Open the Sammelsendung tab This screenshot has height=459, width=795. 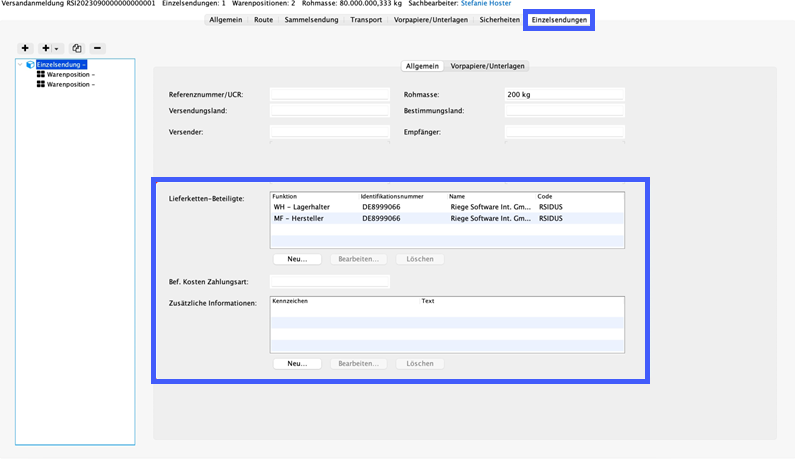pyautogui.click(x=311, y=19)
